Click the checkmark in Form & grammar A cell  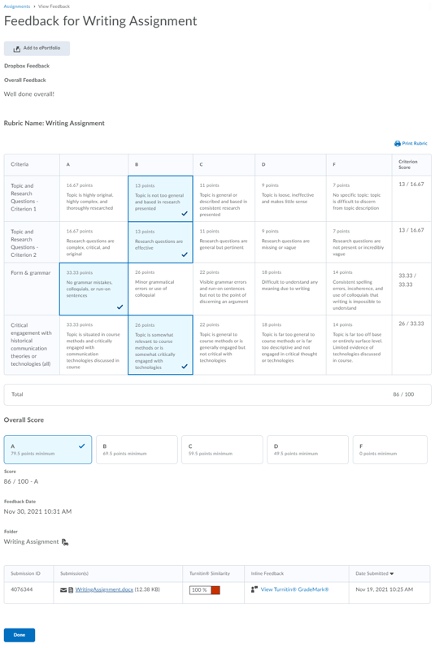[120, 307]
